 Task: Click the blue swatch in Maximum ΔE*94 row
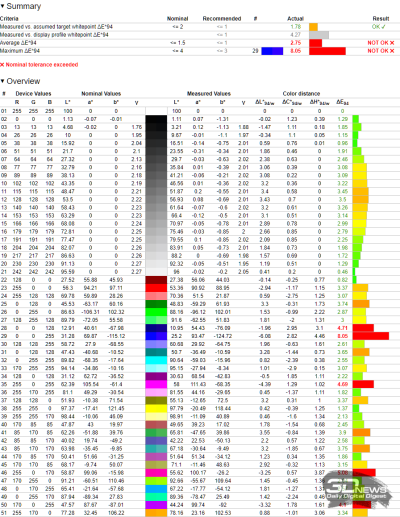pos(272,51)
